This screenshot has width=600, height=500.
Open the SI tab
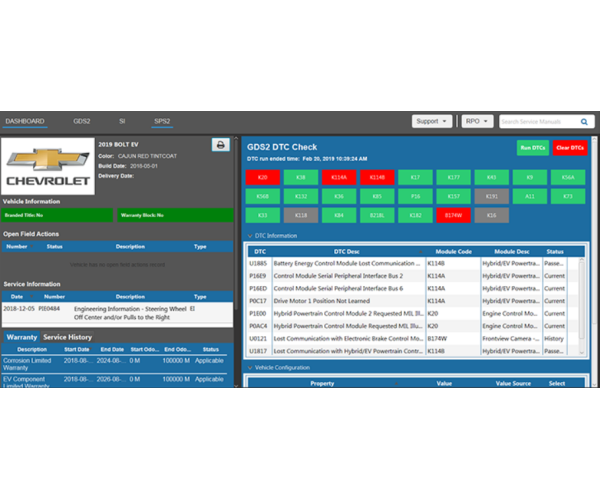(122, 121)
